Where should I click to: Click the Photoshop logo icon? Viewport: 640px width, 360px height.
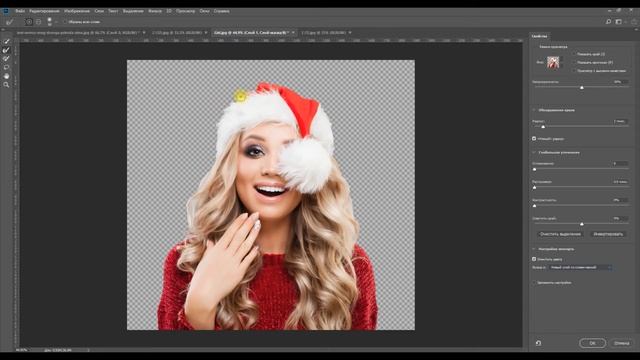coord(6,11)
